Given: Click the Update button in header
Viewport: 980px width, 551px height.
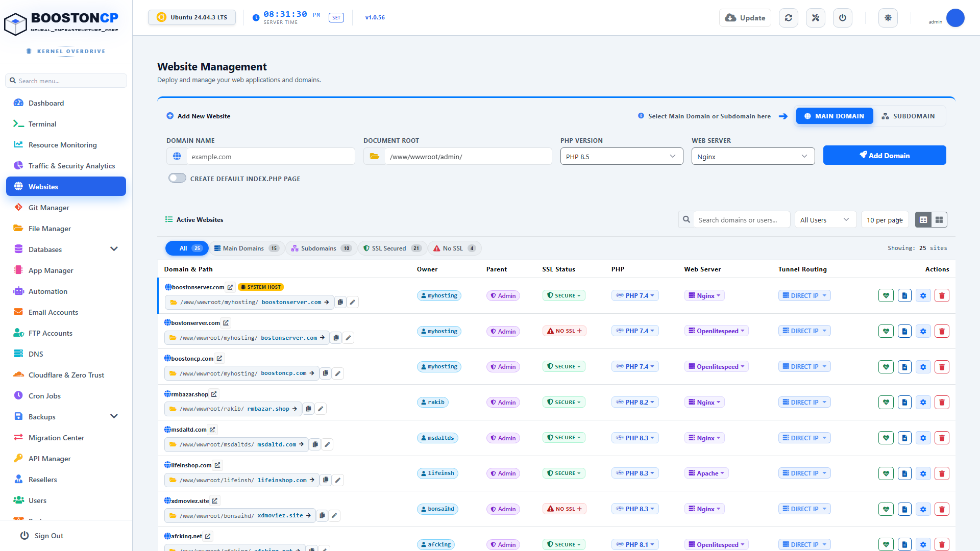Looking at the screenshot, I should (745, 18).
